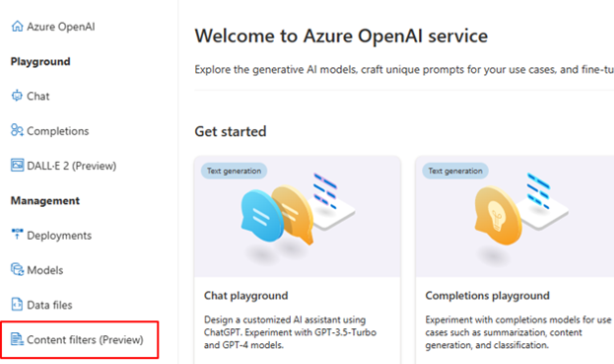Click Welcome to Azure OpenAI service heading
Viewport: 614px width, 364px height.
tap(341, 36)
